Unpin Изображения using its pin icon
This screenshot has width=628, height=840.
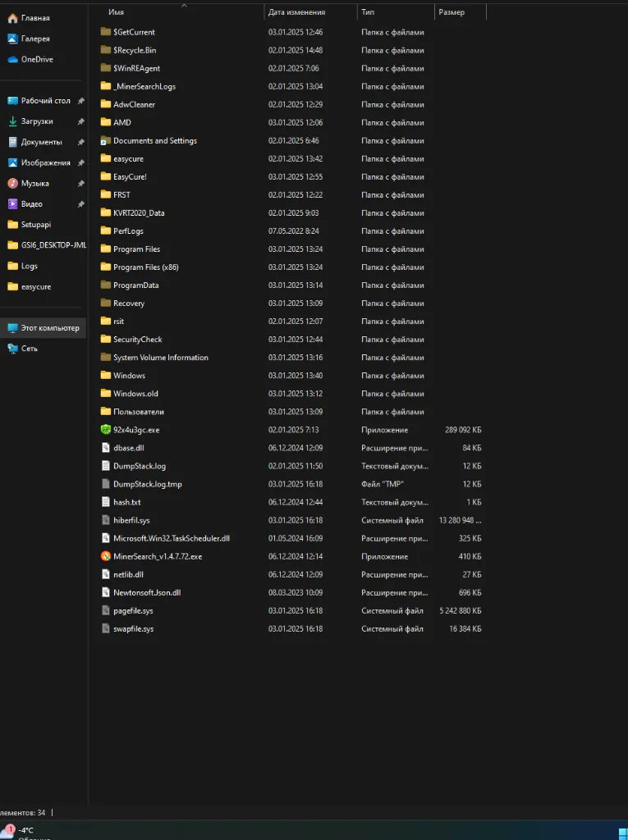pos(81,163)
